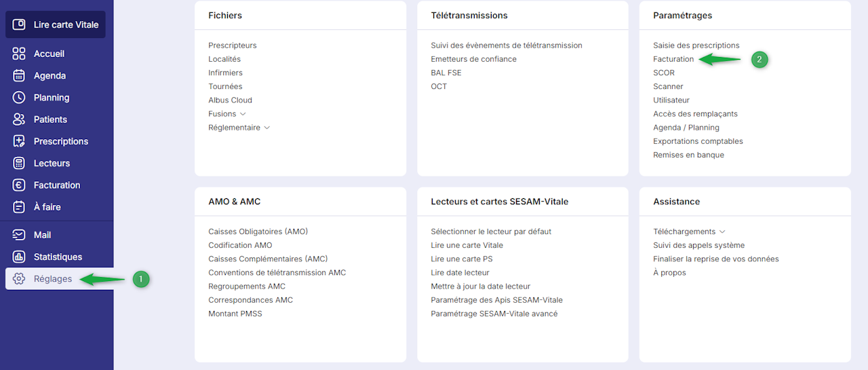Image resolution: width=868 pixels, height=370 pixels.
Task: Open Mail via its envelope icon
Action: coord(19,235)
